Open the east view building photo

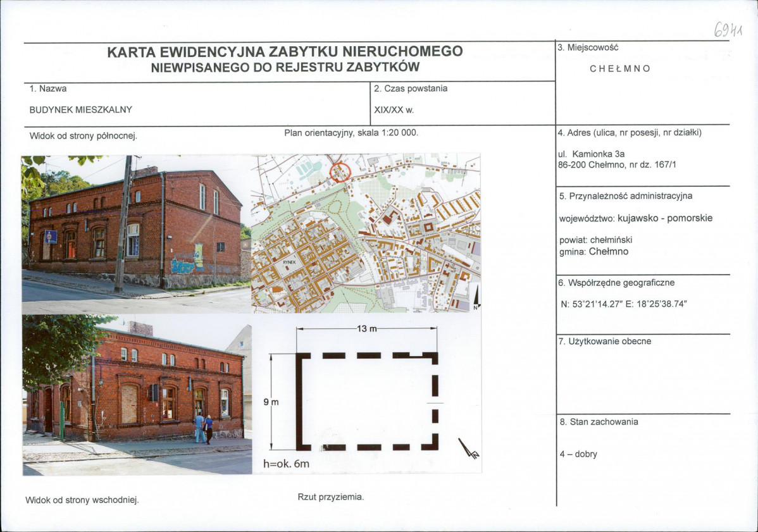coord(137,395)
